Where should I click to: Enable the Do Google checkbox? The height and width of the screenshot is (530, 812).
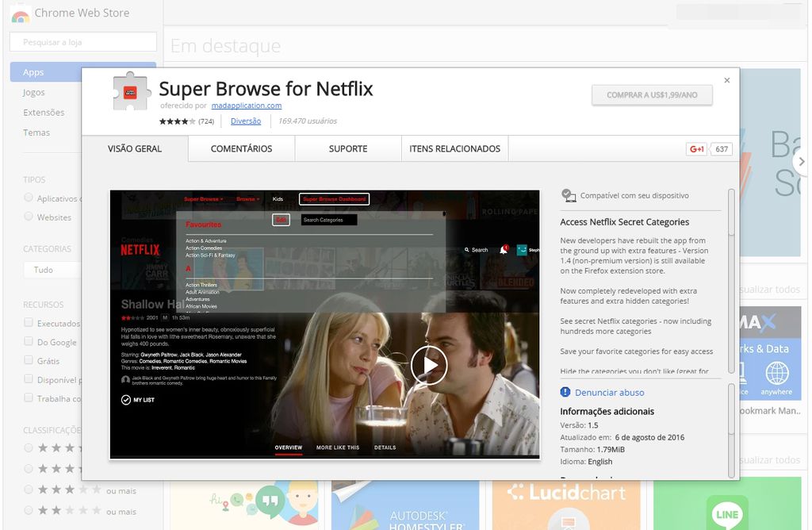click(29, 341)
